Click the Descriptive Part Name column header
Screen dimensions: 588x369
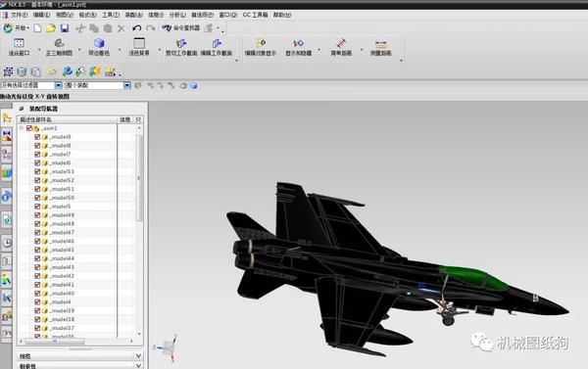[x=68, y=119]
